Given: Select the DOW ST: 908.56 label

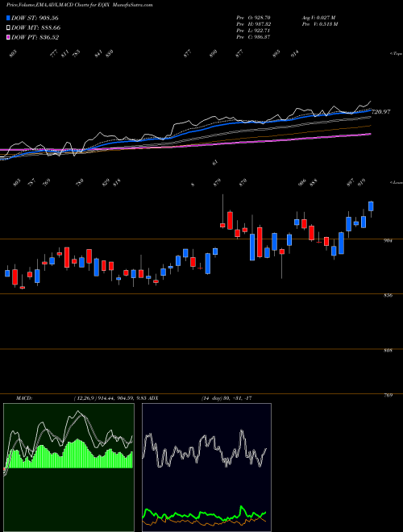Looking at the screenshot, I should tap(35, 18).
